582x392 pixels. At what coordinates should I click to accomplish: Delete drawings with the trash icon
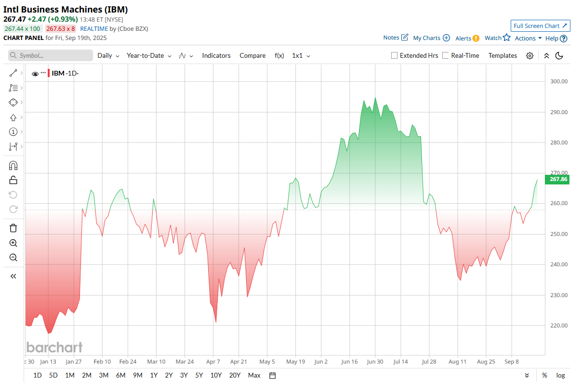13,228
